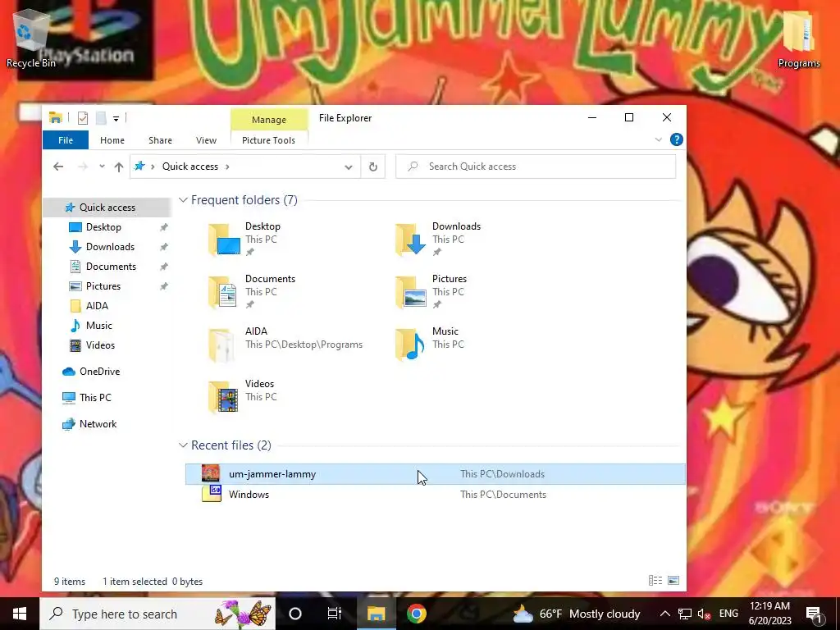Screen dimensions: 840x630
Task: Open Task View from the taskbar
Action: pyautogui.click(x=335, y=614)
